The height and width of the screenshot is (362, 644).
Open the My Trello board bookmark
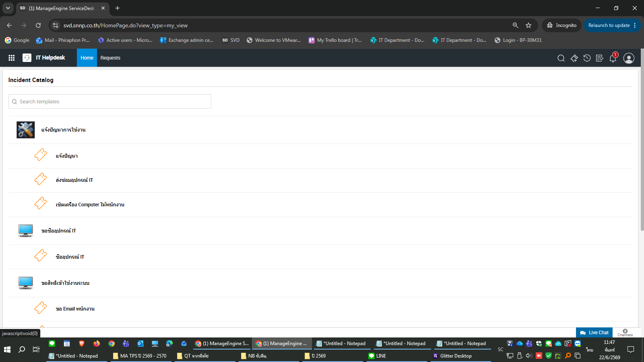(x=335, y=40)
